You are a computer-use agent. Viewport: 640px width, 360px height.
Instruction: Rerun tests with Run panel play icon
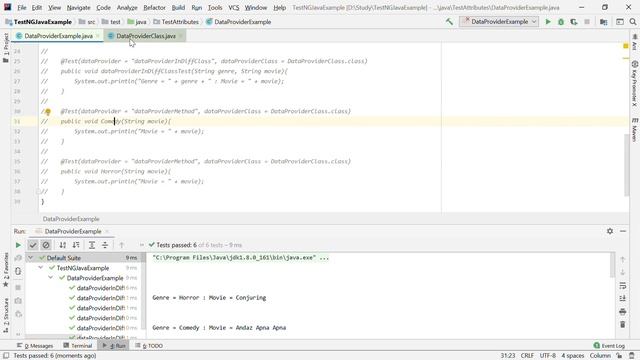click(18, 245)
